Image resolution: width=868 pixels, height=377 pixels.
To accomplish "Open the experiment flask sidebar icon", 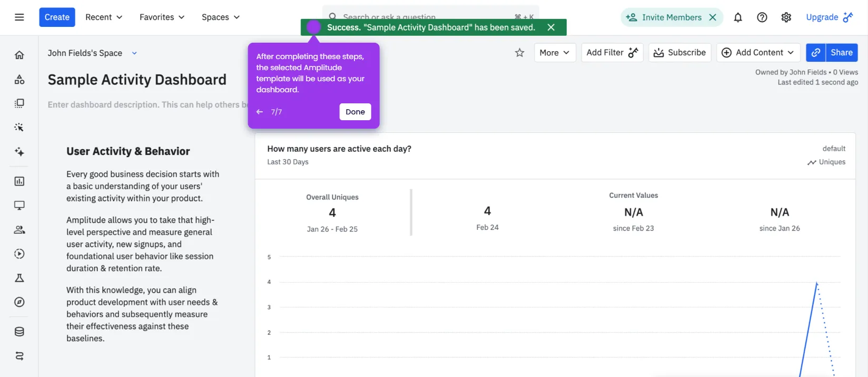I will 19,278.
